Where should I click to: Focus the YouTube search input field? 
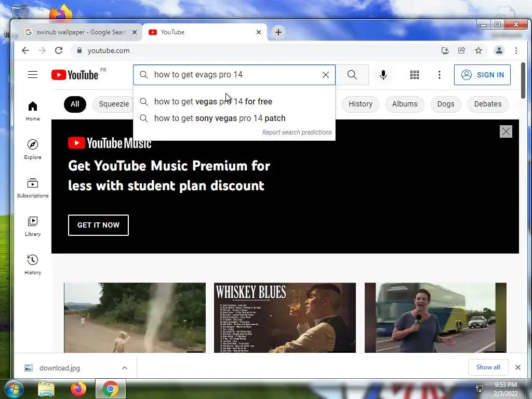pos(234,75)
